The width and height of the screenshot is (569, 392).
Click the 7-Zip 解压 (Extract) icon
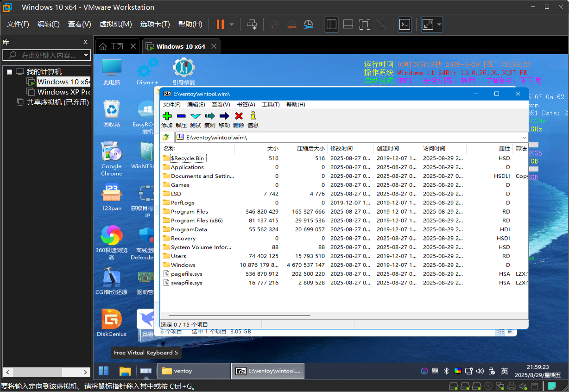coord(181,116)
